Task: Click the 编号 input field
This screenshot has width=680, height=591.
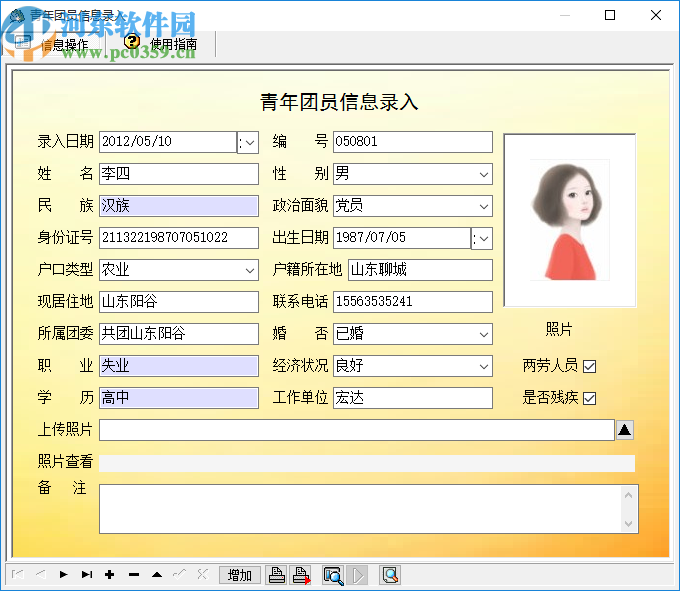Action: click(x=413, y=142)
